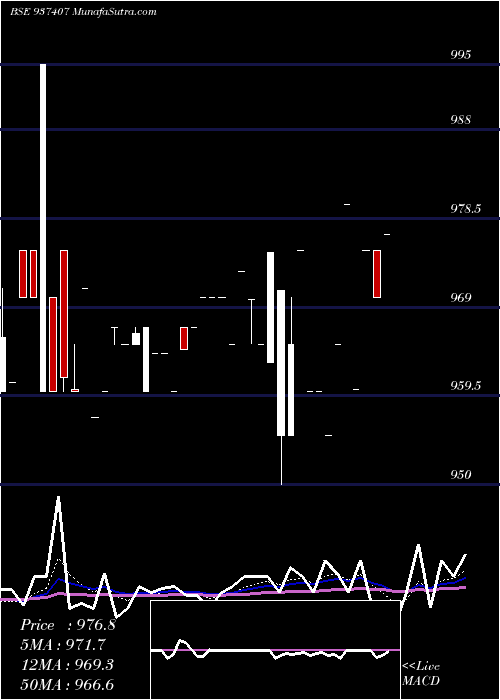Click the Price : 976.8 readout
Image resolution: width=500 pixels, height=700 pixels.
[x=68, y=625]
